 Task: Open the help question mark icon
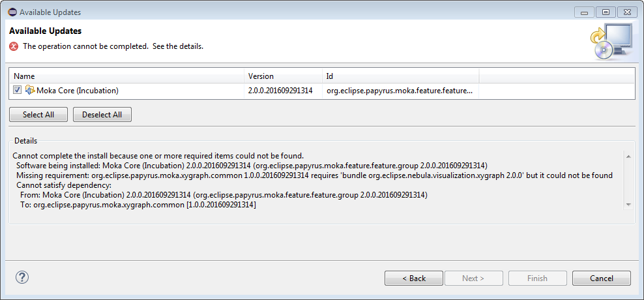22,277
